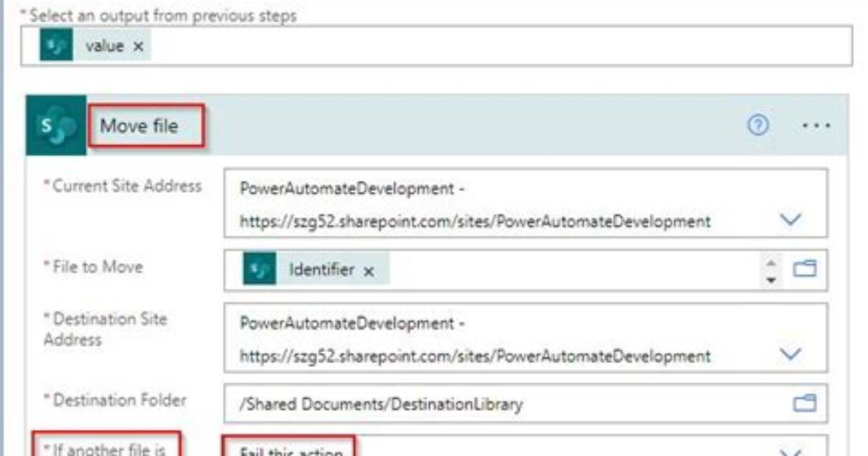Open the Move file ellipsis menu

pyautogui.click(x=816, y=126)
